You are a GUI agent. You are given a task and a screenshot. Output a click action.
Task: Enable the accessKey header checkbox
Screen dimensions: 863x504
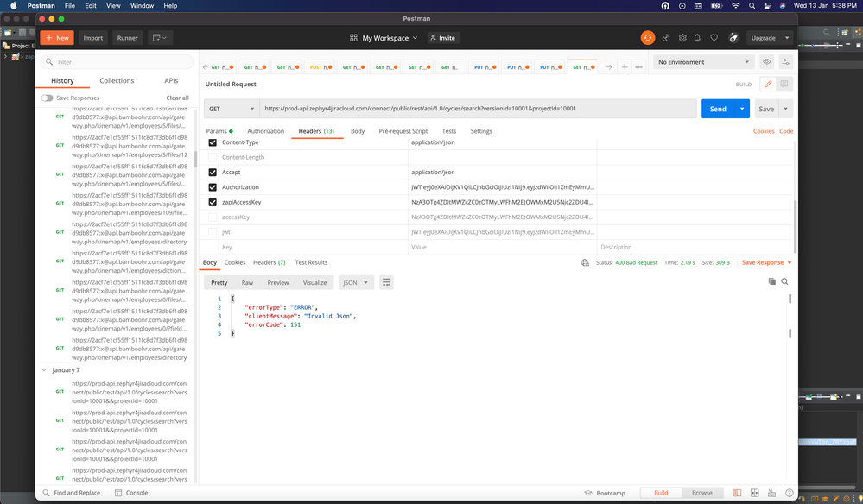(x=213, y=217)
